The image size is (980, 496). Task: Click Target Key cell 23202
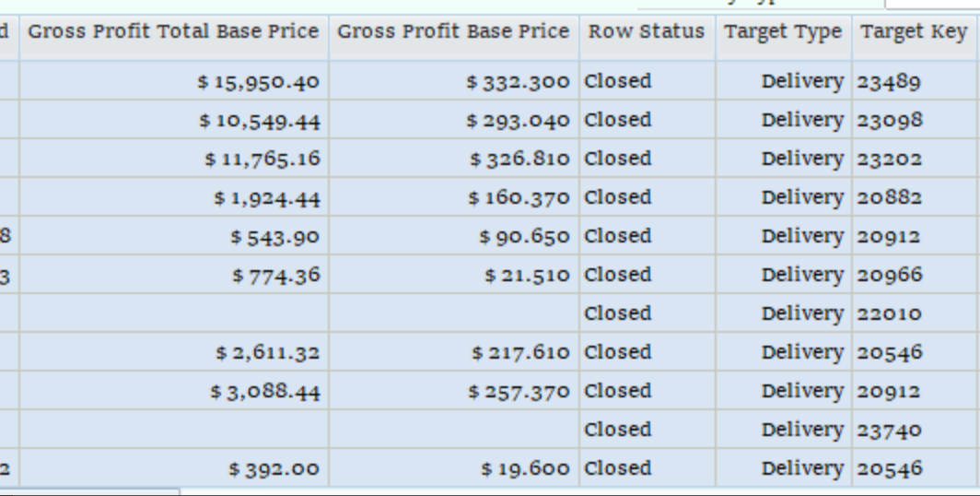click(915, 159)
